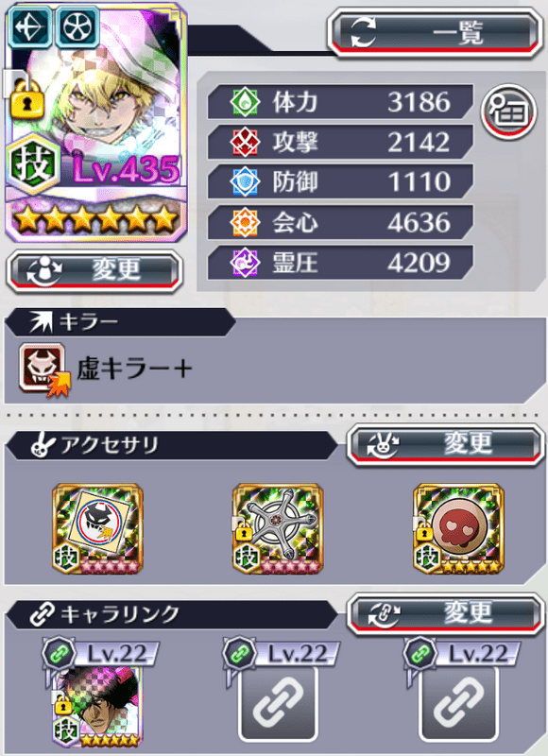Click the middle empty link slot

pos(278,704)
